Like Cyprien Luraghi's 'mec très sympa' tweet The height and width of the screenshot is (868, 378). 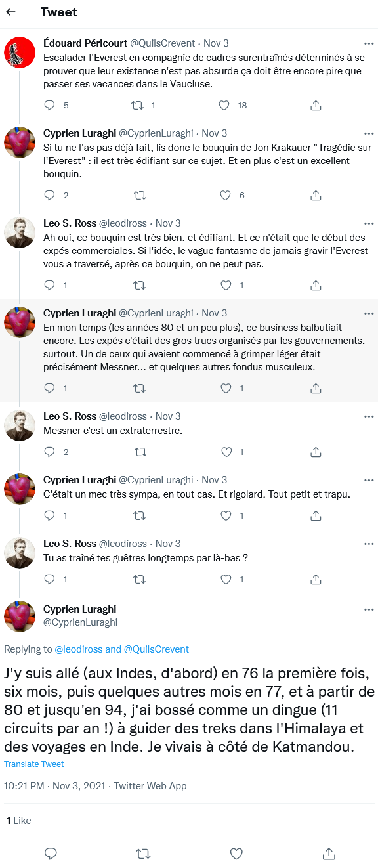(225, 515)
